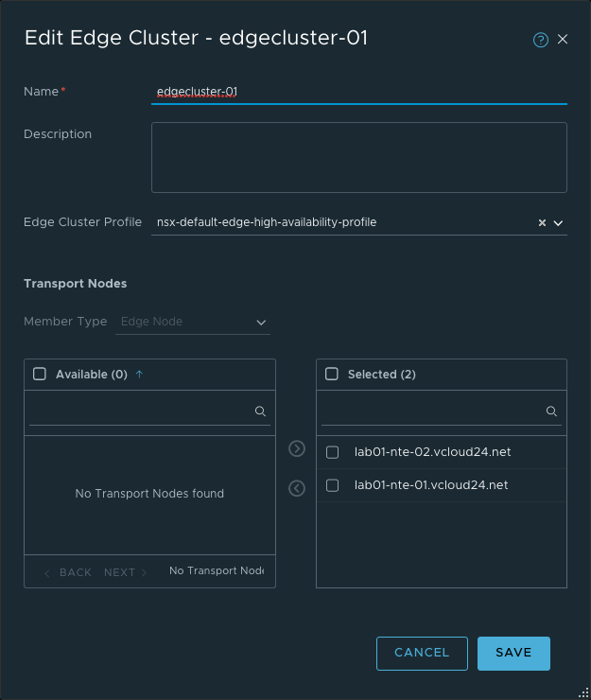Viewport: 591px width, 700px height.
Task: Click search icon in Available filter
Action: (x=260, y=411)
